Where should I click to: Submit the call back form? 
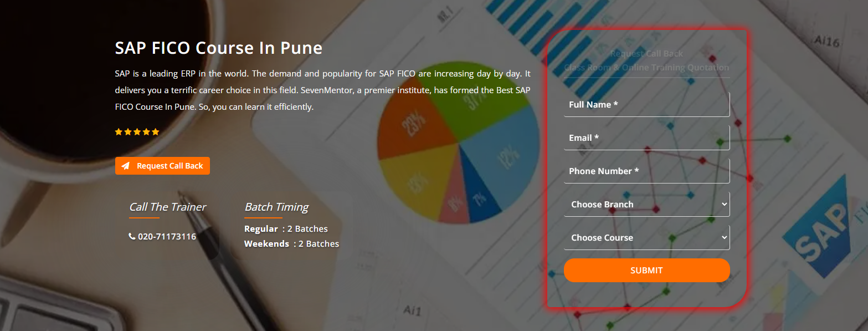point(646,271)
